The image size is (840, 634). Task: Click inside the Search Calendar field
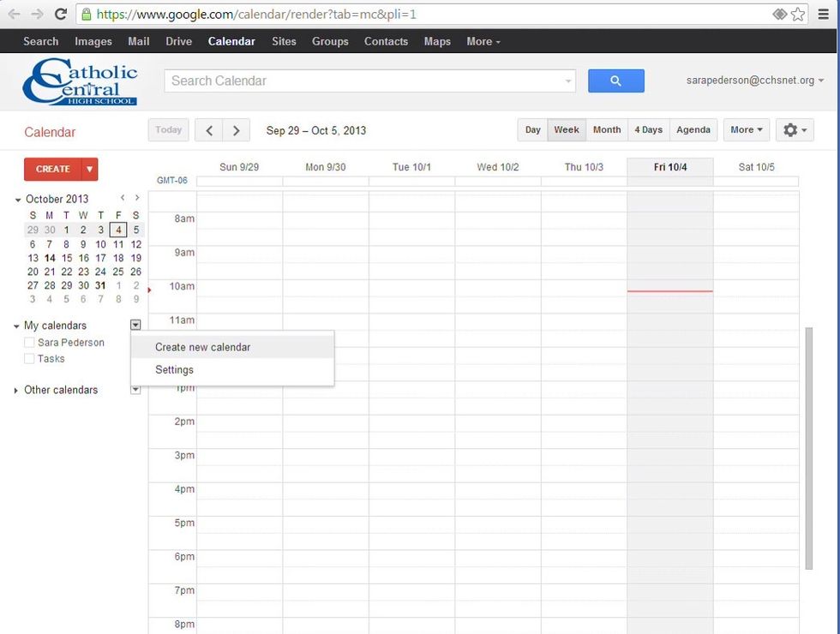tap(360, 81)
